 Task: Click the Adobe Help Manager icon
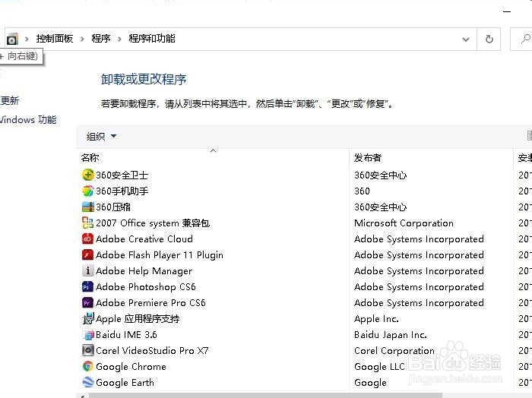[x=88, y=270]
